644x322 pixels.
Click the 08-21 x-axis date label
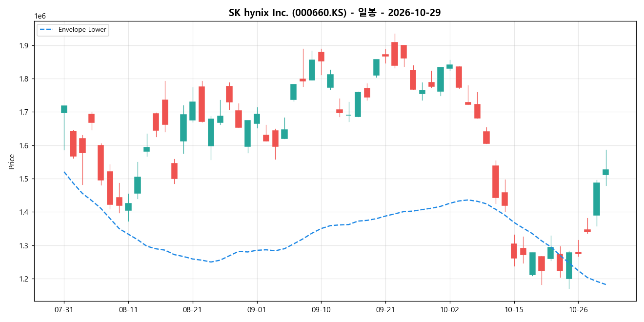coord(192,309)
